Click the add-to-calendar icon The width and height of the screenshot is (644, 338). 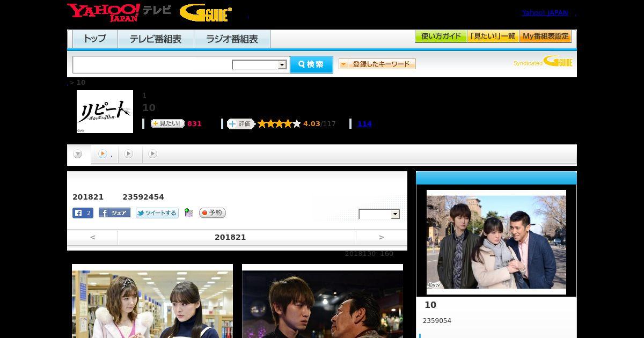pos(188,212)
